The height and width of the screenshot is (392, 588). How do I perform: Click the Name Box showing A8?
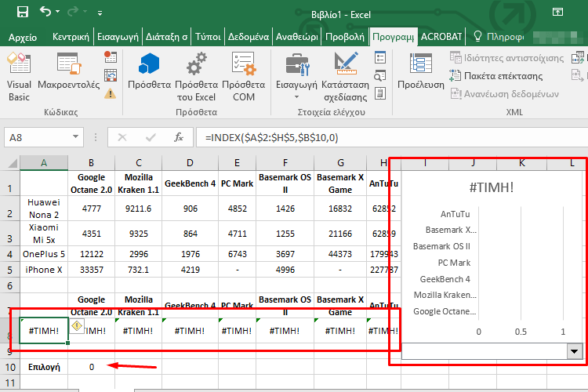(x=38, y=137)
